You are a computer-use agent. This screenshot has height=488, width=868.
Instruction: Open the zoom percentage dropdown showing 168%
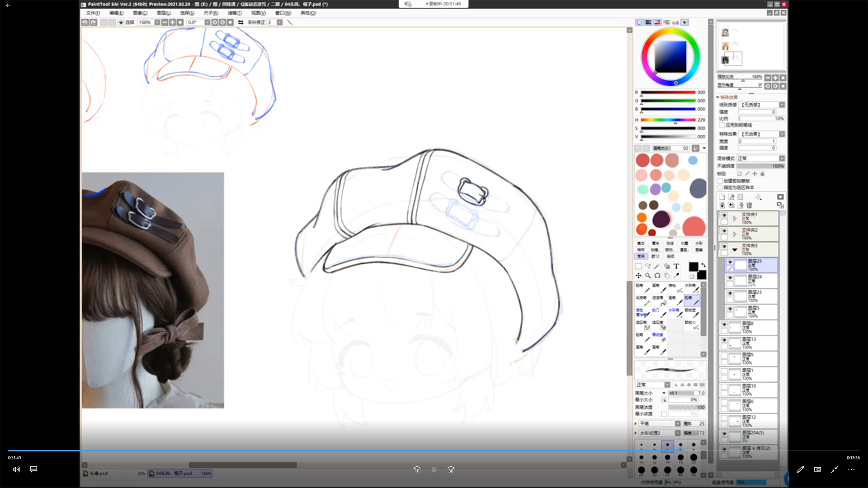[157, 22]
